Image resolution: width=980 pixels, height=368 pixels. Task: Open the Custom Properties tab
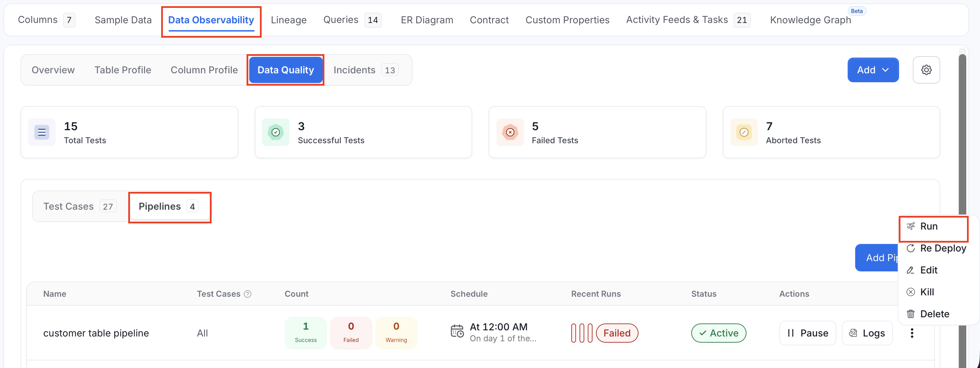click(567, 20)
